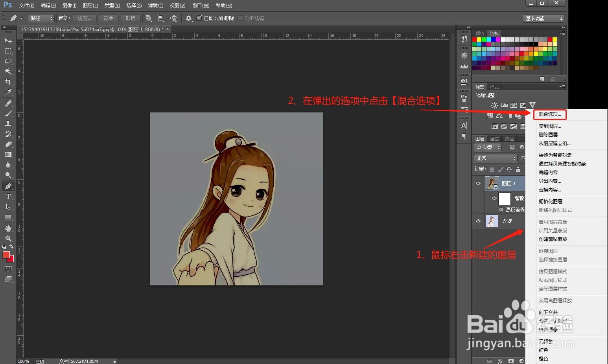Toggle Smart Filters (智能) visibility eye

coord(494,198)
